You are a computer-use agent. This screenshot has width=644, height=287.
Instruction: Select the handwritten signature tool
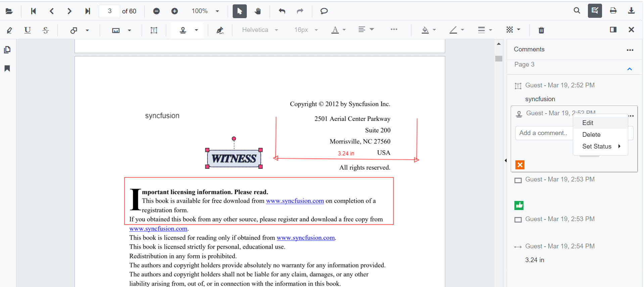click(x=220, y=30)
